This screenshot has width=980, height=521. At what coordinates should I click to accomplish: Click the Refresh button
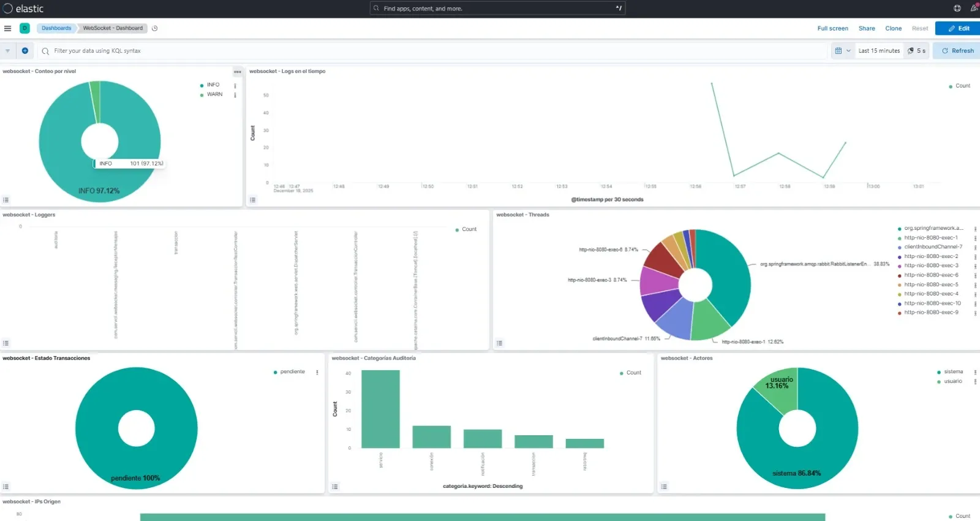coord(957,51)
